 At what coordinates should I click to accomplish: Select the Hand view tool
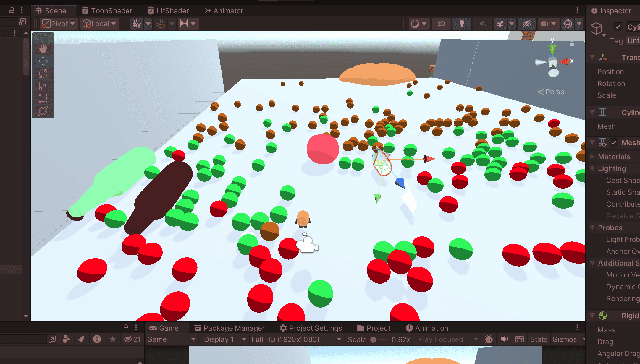[43, 48]
